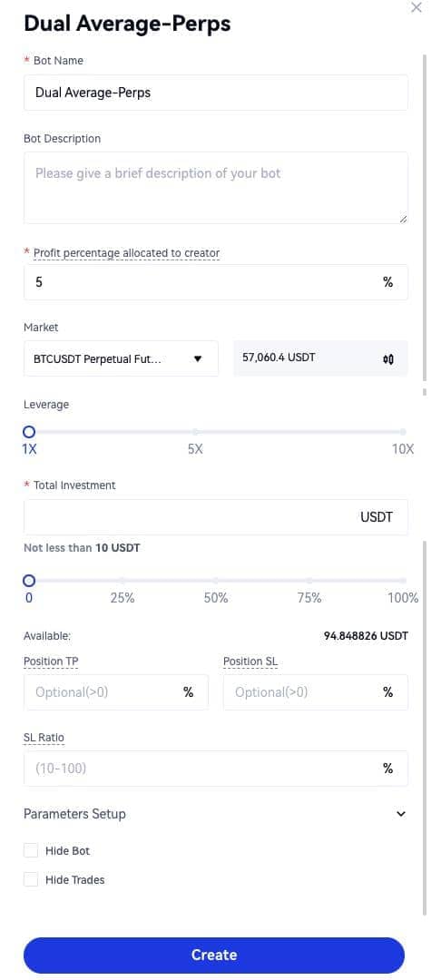Viewport: 441px width, 980px height.
Task: Focus the SL Ratio input field
Action: coord(216,769)
